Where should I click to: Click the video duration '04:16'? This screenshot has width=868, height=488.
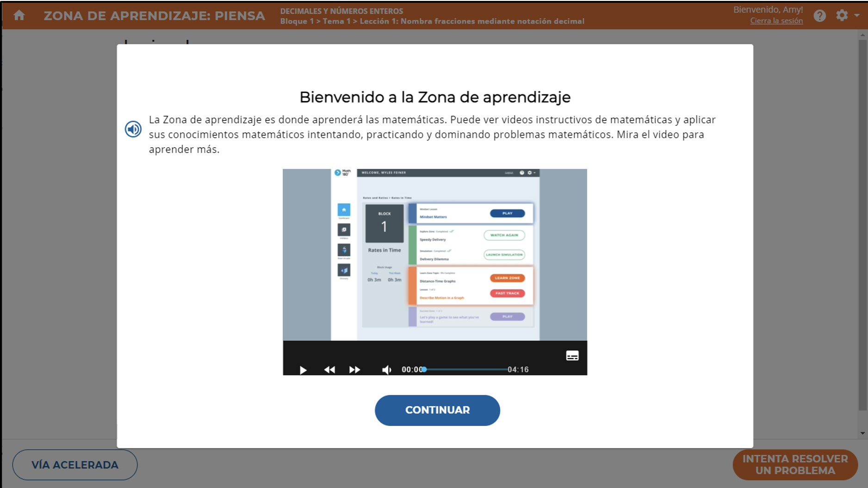518,369
